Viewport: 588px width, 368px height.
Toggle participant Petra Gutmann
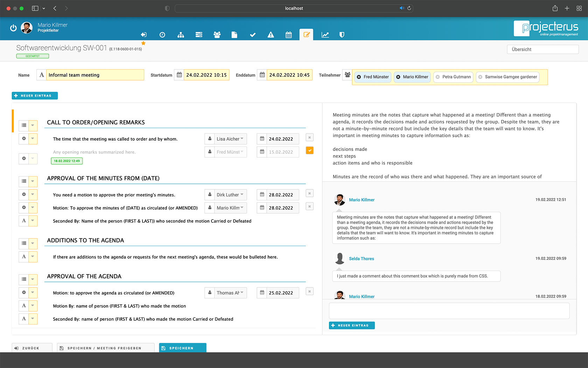[453, 77]
